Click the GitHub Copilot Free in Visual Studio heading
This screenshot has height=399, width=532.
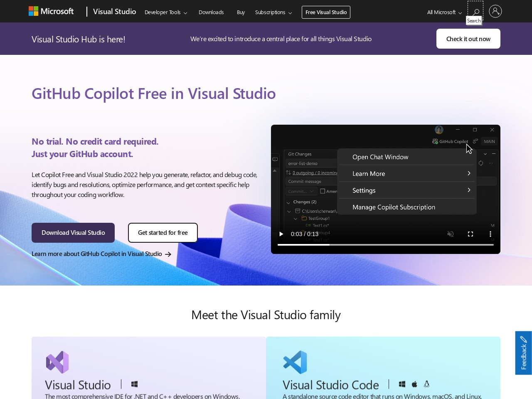[x=154, y=94]
